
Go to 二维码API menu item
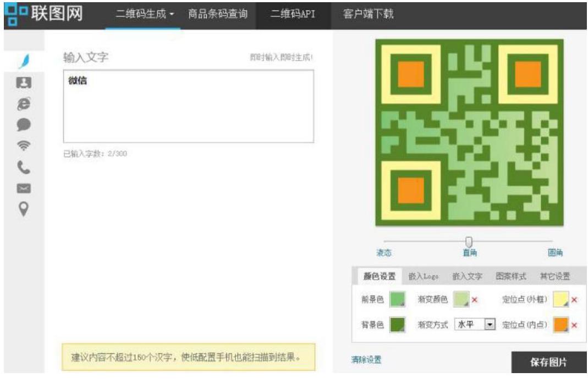pos(293,14)
